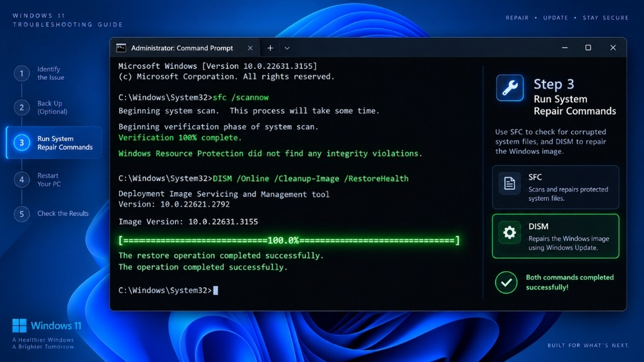Click the step 5 circle icon
Screen dimensions: 644x362
22,214
